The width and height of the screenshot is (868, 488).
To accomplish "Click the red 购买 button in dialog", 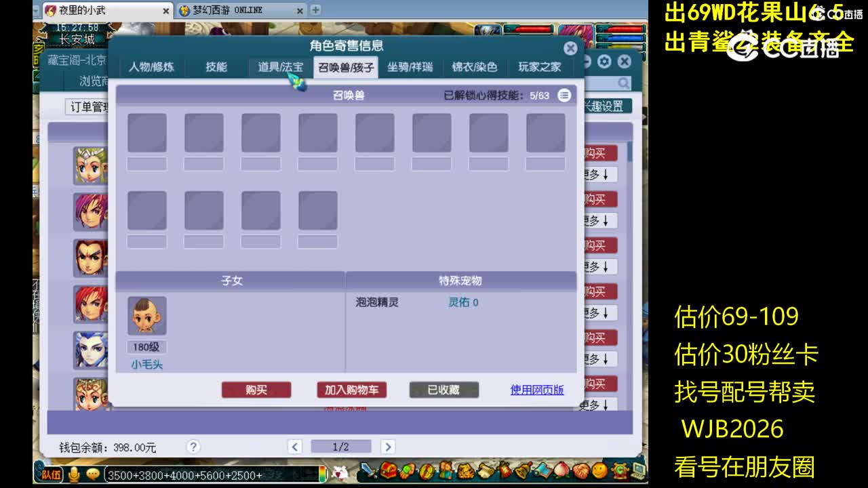I will (256, 390).
